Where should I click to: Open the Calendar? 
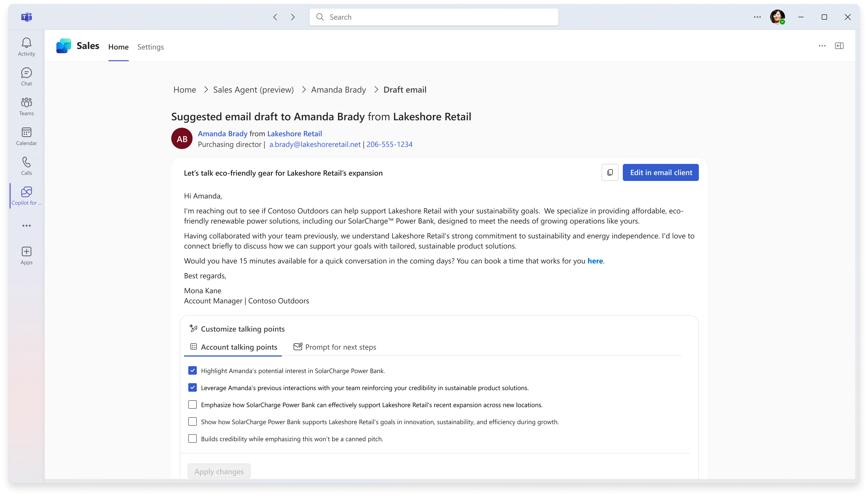click(26, 136)
